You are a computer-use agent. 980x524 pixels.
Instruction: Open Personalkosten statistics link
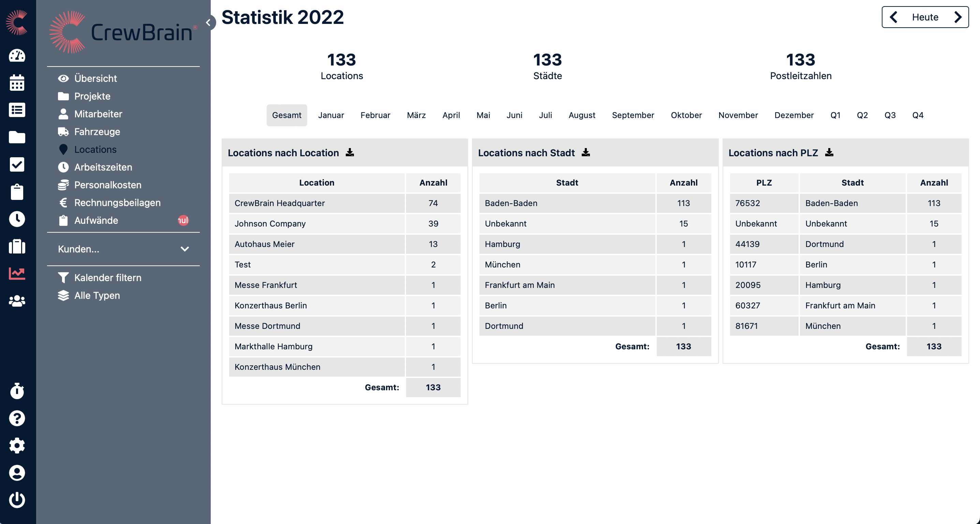(107, 185)
